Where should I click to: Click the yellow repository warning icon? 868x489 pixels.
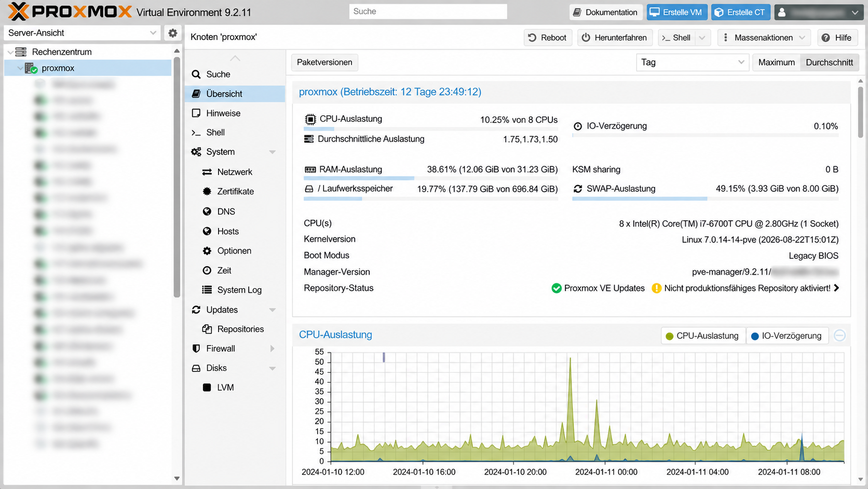[657, 288]
